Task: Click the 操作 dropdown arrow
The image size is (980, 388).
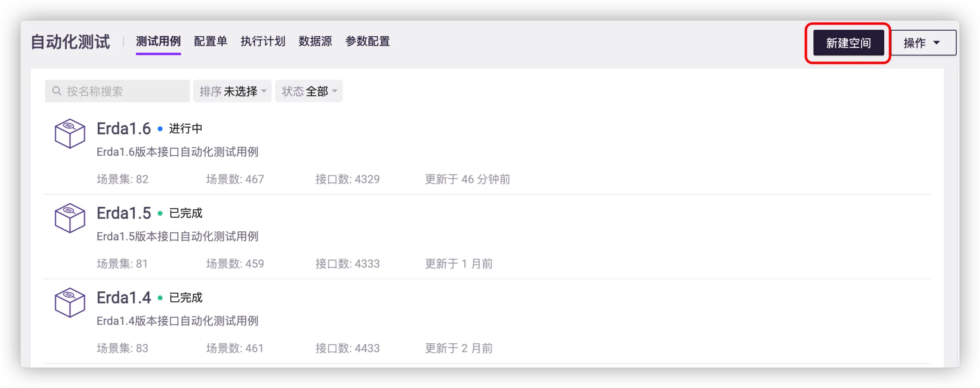Action: point(937,43)
